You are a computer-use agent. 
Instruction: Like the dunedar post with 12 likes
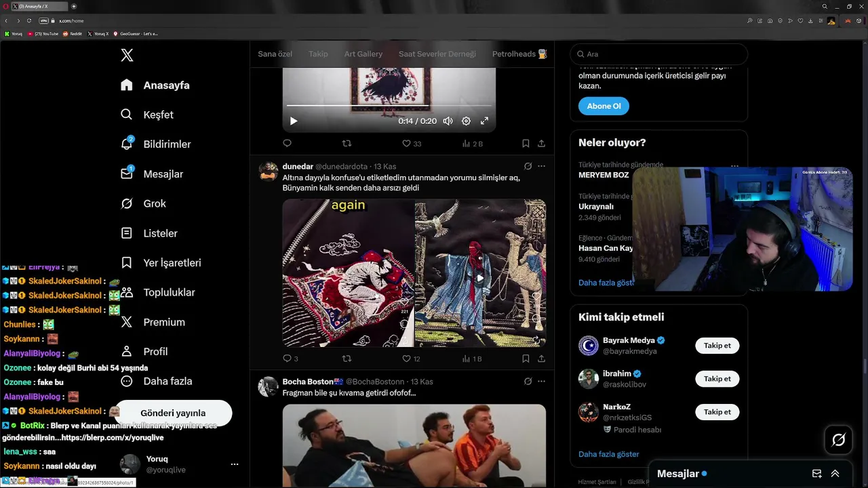411,359
